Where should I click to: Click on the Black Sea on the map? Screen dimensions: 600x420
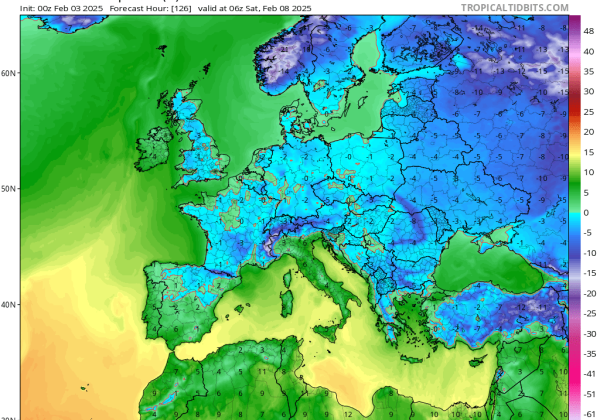pyautogui.click(x=480, y=260)
